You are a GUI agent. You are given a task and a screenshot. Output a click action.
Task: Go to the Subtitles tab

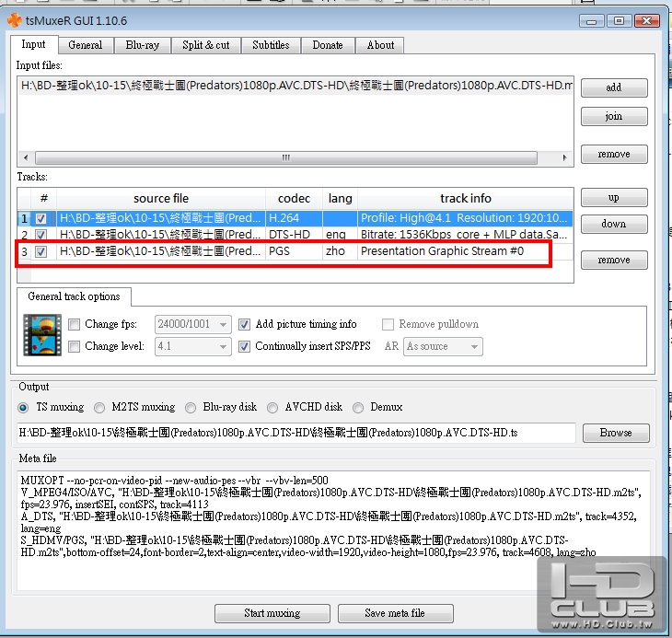point(271,45)
